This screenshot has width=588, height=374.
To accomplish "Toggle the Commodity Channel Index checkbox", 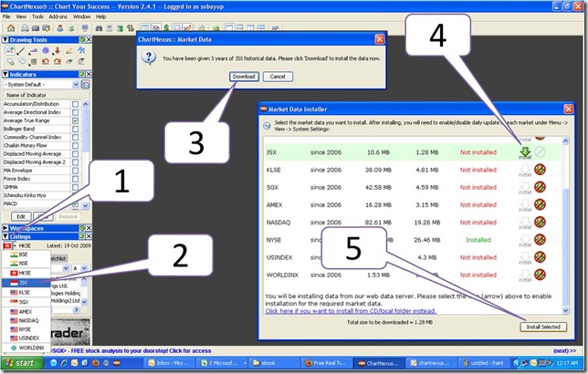I will [76, 137].
